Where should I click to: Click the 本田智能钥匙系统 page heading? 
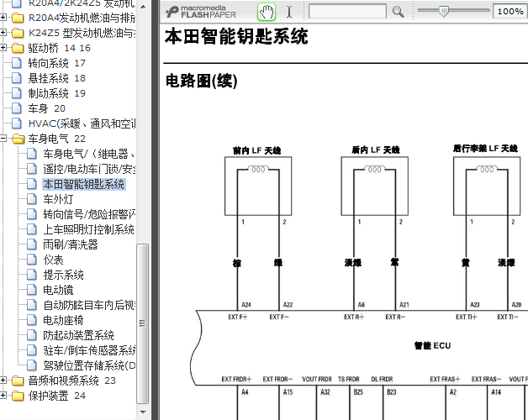tap(236, 36)
